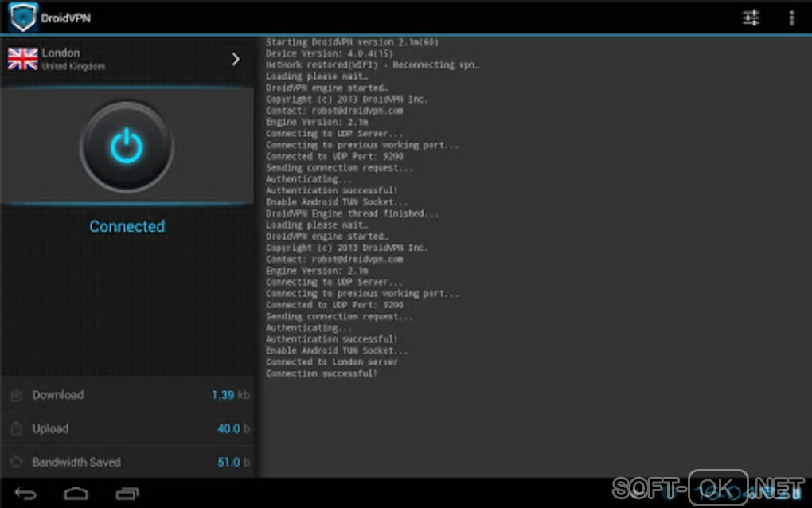Click the United Kingdom country label

[x=73, y=66]
